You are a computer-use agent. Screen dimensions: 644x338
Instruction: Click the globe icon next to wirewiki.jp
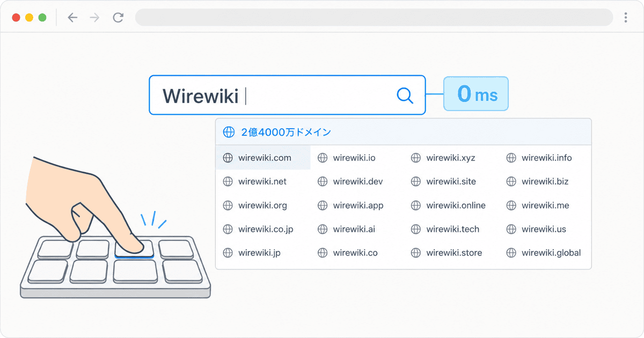(x=228, y=253)
